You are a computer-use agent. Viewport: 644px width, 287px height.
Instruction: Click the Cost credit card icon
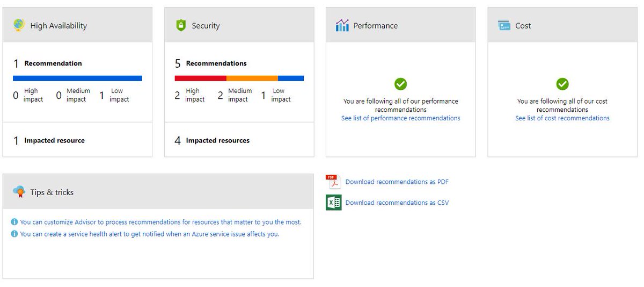[504, 25]
